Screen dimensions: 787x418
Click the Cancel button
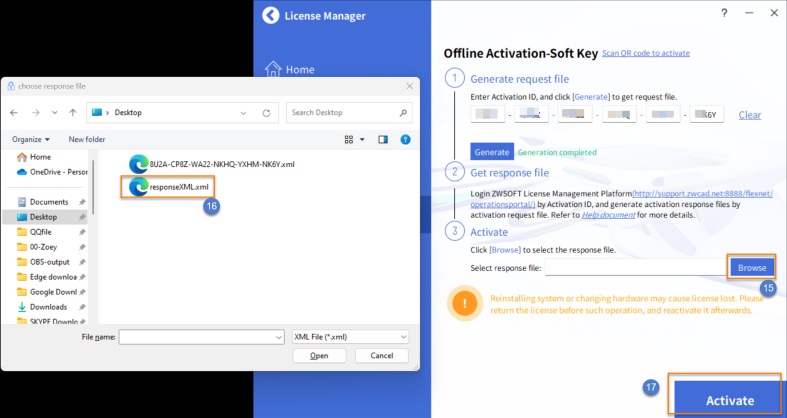pyautogui.click(x=381, y=356)
